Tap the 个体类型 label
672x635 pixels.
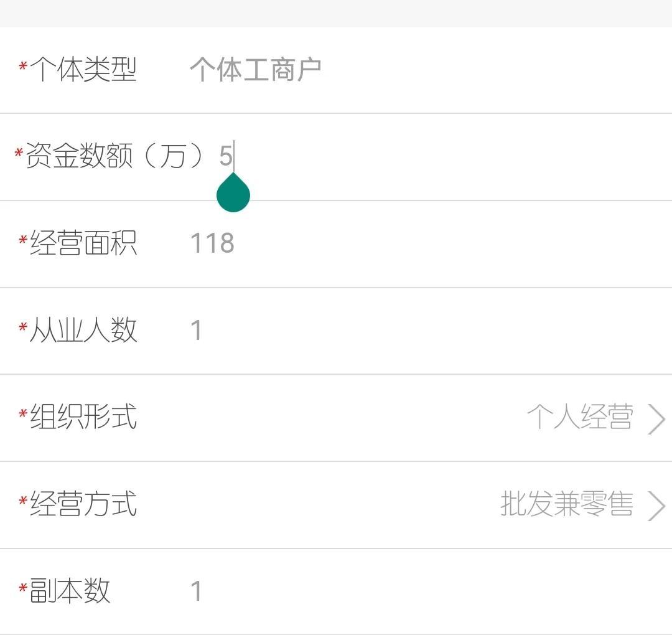(x=83, y=69)
